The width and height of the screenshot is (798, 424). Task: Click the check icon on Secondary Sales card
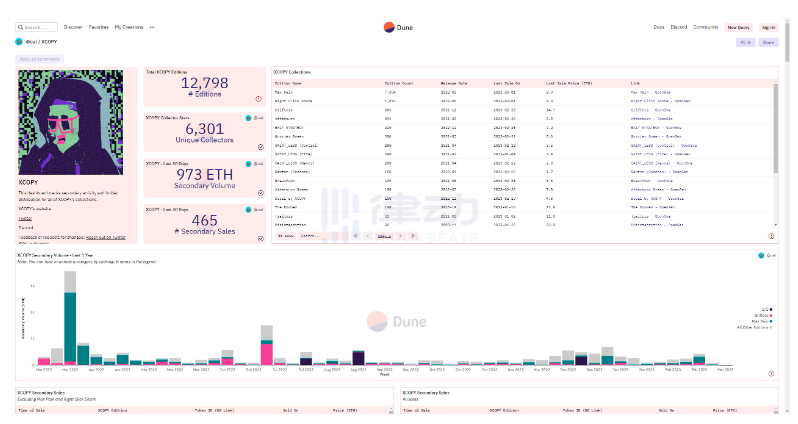(x=261, y=238)
